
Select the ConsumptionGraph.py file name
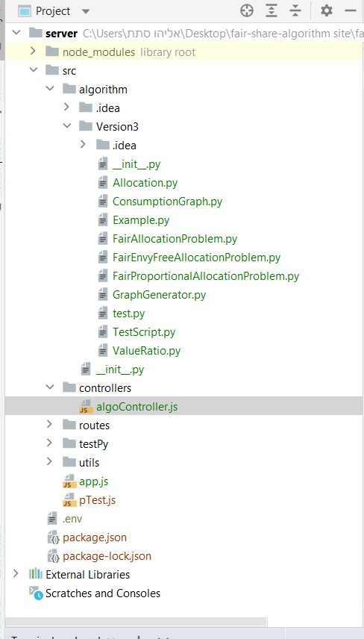pos(167,202)
